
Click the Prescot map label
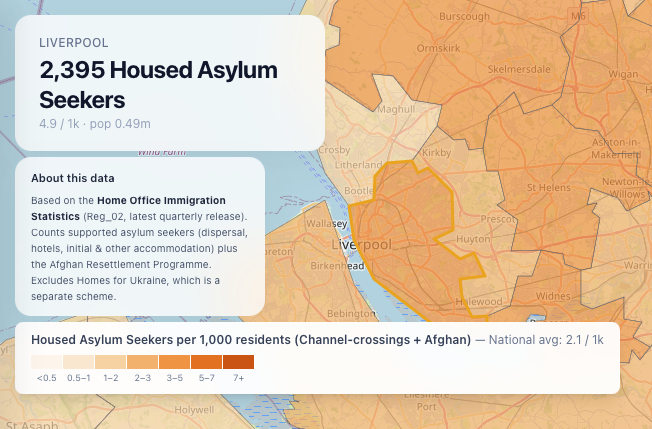pyautogui.click(x=498, y=219)
